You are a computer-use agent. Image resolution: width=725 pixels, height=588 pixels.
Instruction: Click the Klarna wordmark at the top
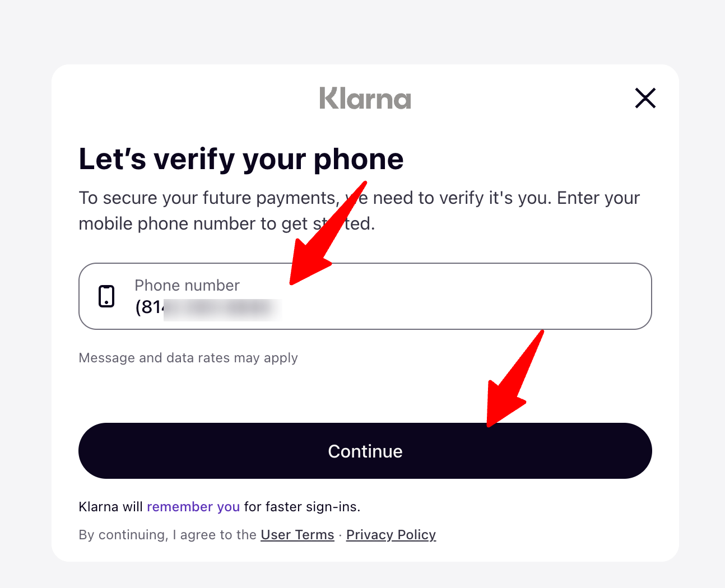365,99
